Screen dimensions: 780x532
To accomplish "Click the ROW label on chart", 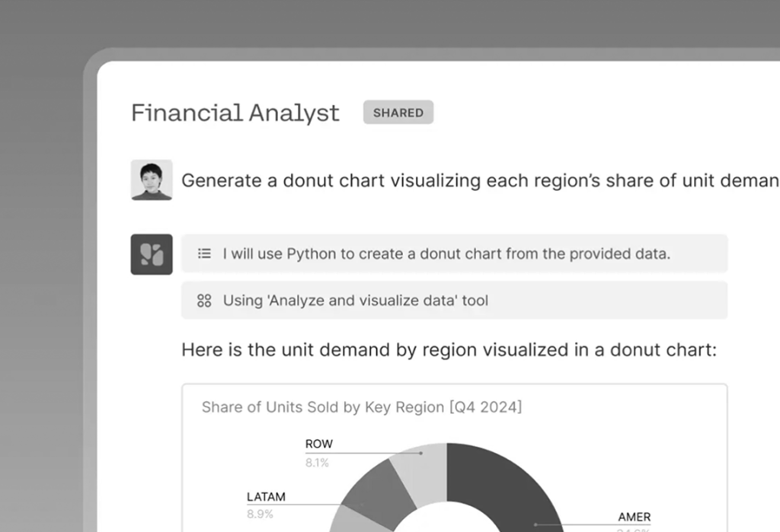I will 319,444.
